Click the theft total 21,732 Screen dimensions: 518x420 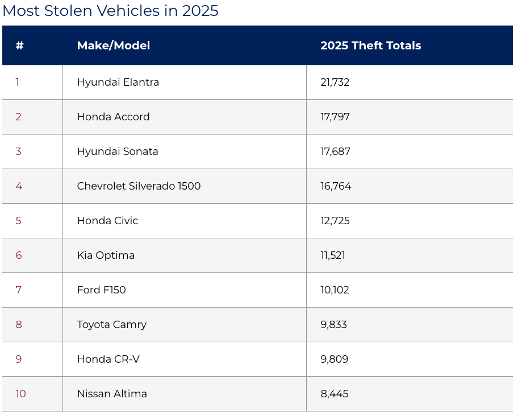click(335, 82)
